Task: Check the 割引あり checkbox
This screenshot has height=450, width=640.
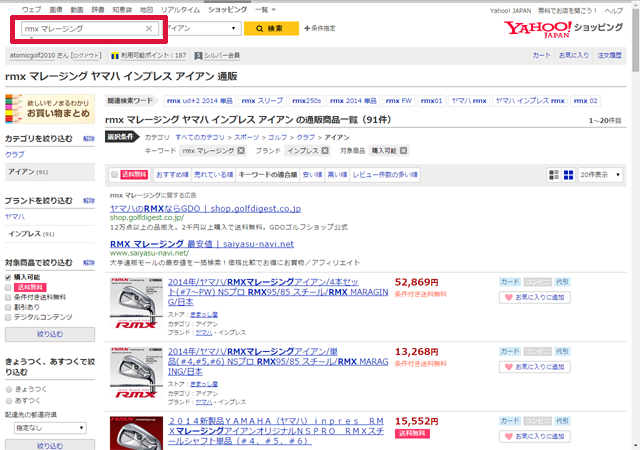Action: point(8,307)
